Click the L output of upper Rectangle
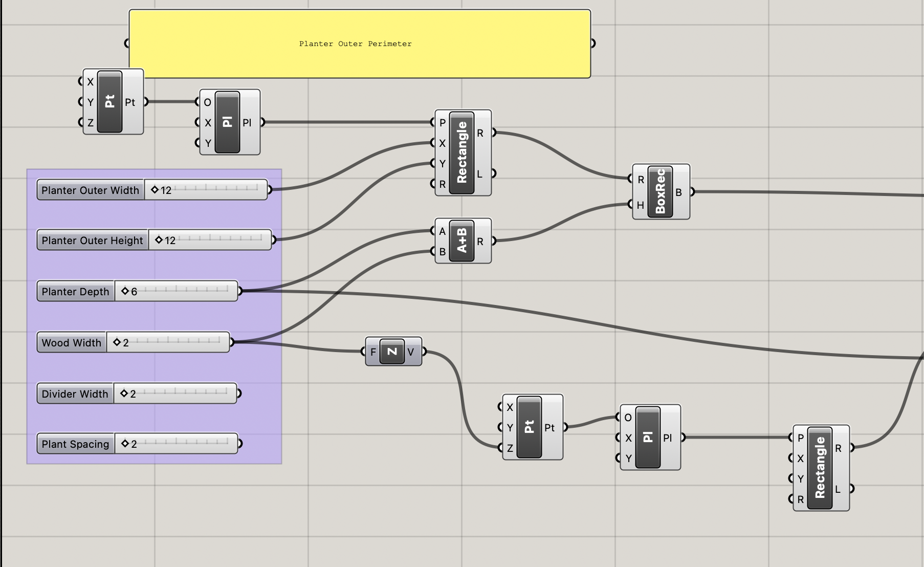The height and width of the screenshot is (567, 924). tap(480, 174)
